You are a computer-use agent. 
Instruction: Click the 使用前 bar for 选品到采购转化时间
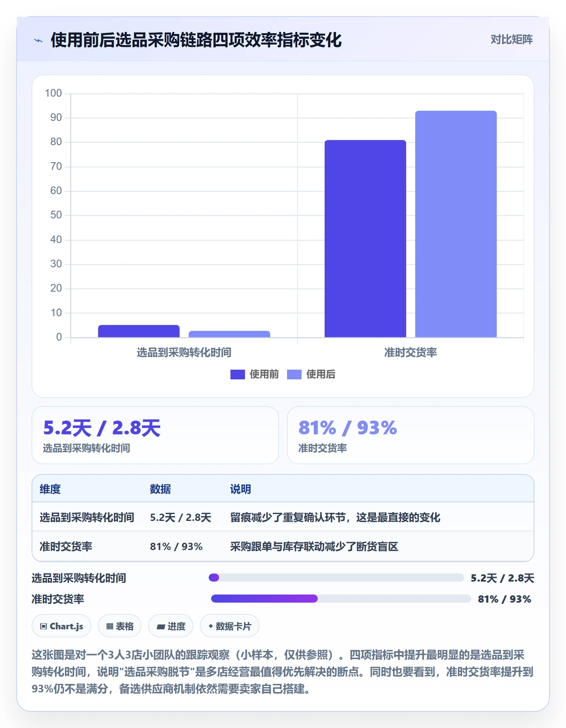pyautogui.click(x=139, y=331)
